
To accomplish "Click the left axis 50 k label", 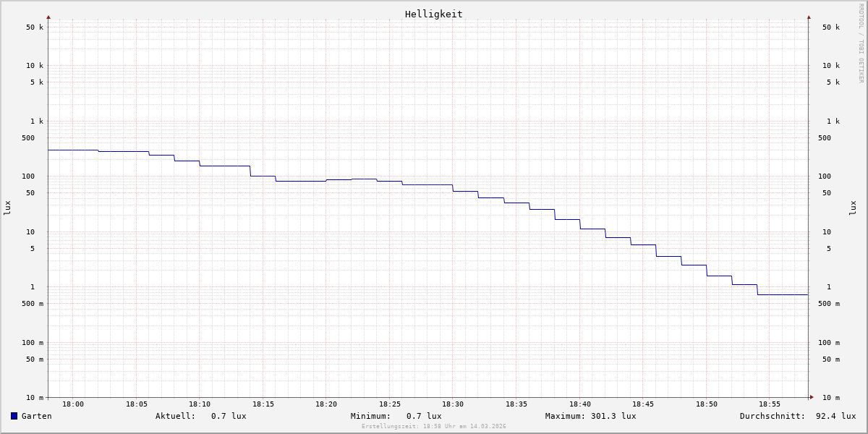I will click(35, 27).
